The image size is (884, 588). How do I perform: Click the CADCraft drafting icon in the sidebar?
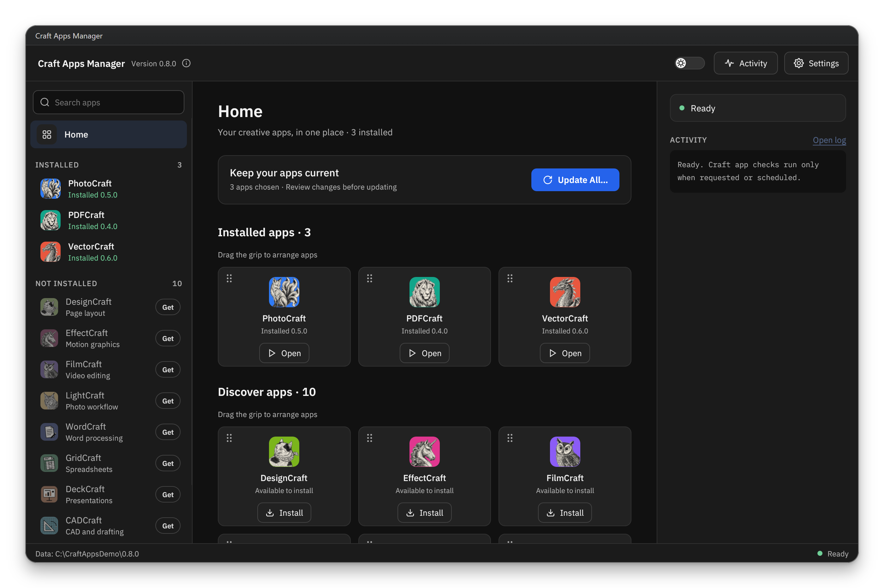49,526
